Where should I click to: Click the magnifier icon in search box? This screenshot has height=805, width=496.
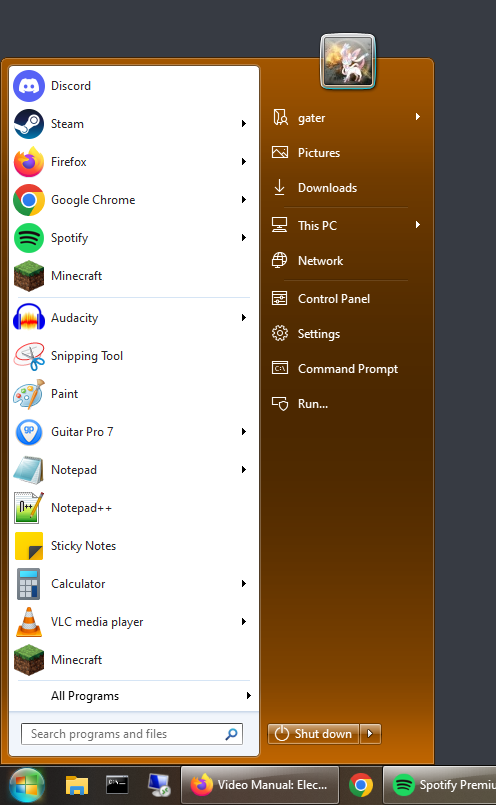click(x=232, y=734)
